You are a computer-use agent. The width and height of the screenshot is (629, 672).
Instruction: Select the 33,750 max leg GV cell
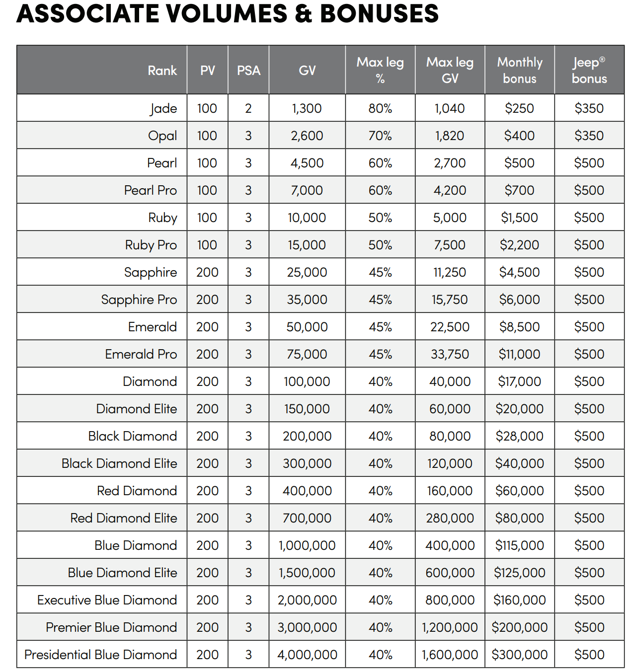(450, 354)
